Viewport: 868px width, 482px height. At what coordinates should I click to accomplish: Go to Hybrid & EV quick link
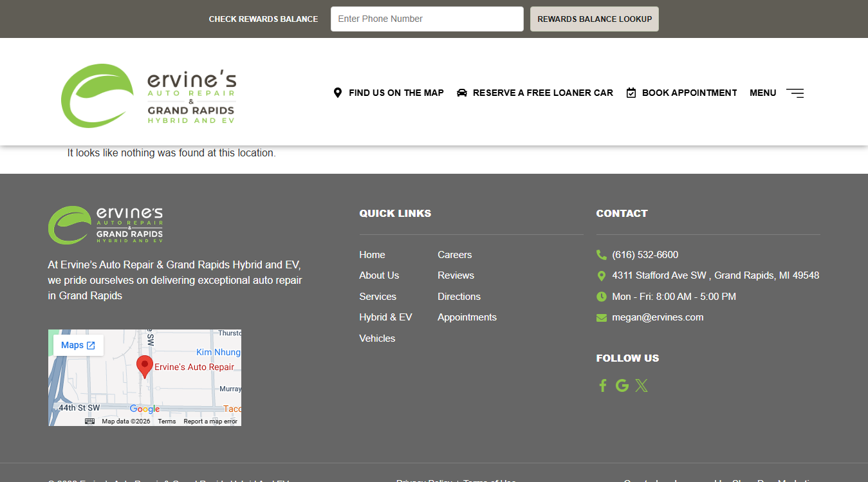point(385,317)
